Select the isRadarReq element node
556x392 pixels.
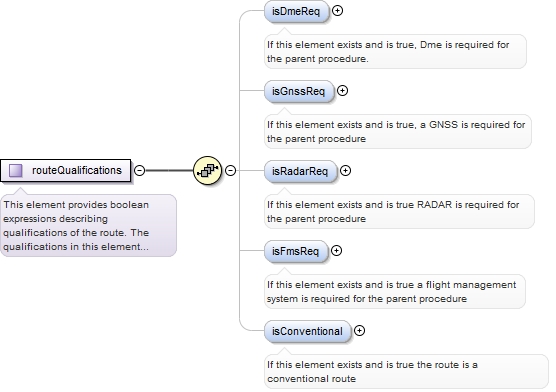[300, 171]
